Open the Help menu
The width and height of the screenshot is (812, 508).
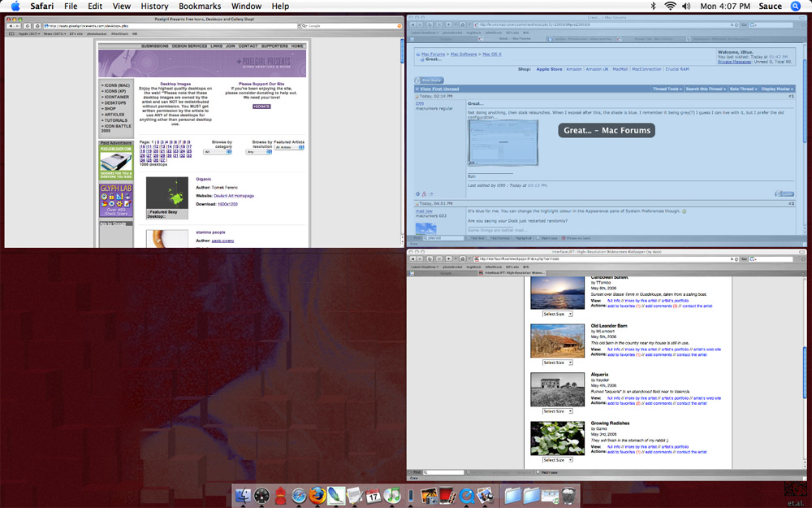coord(280,7)
